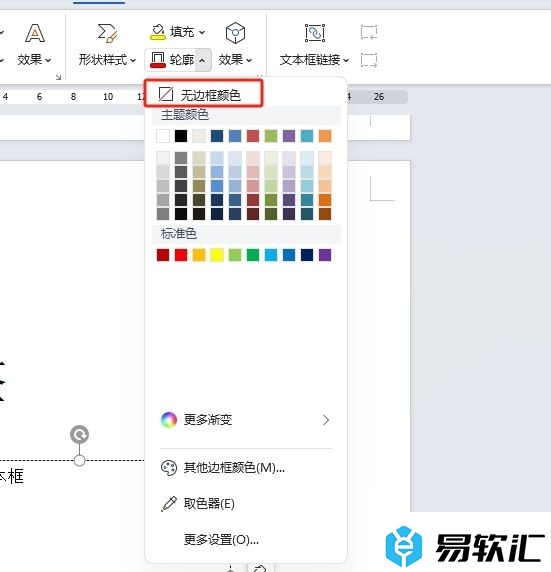The height and width of the screenshot is (572, 551).
Task: Select No Border Color (无边框颜色)
Action: (204, 94)
